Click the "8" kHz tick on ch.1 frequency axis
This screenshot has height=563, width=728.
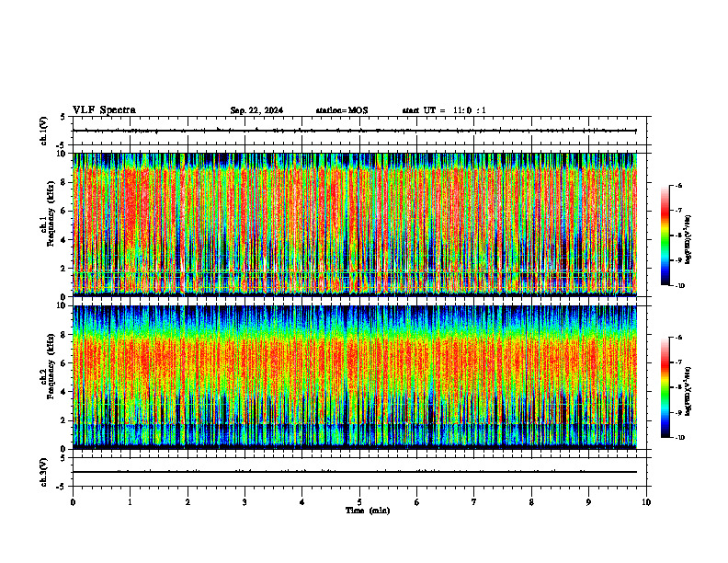point(63,182)
